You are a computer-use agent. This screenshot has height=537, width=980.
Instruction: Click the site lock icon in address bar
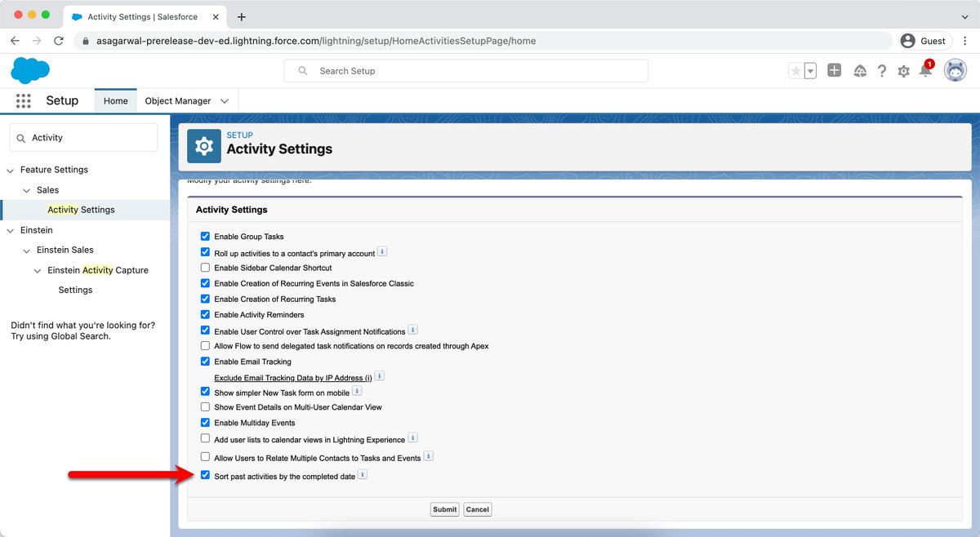[x=85, y=41]
